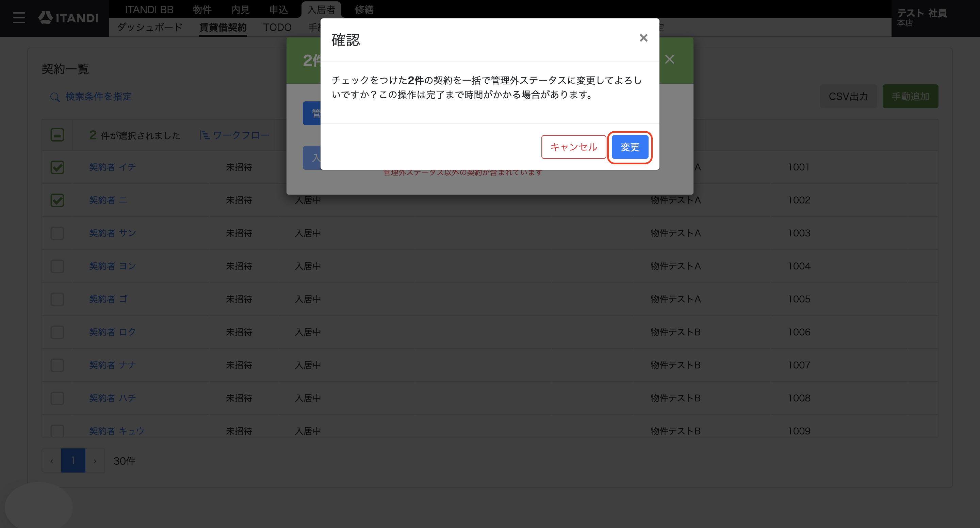Open contract 契約者 イチ
This screenshot has height=528, width=980.
113,167
